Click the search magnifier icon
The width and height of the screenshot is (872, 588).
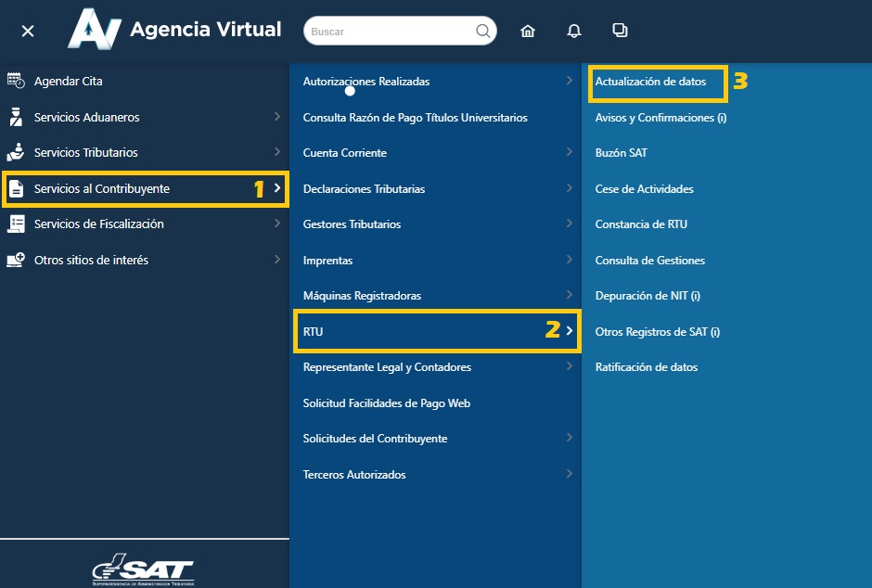pyautogui.click(x=482, y=32)
